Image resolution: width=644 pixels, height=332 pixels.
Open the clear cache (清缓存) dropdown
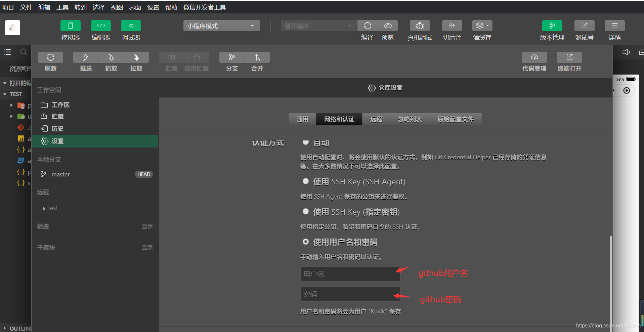pos(482,26)
